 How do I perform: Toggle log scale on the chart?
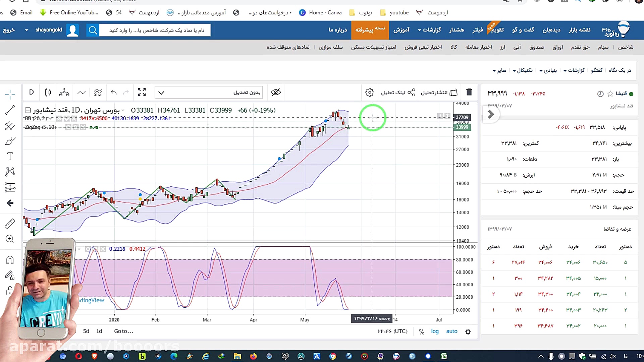pos(435,331)
